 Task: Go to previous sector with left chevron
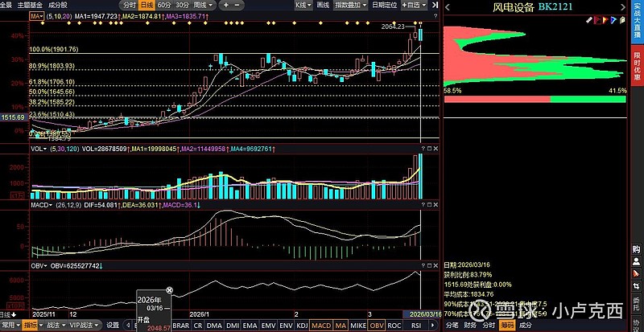coord(448,7)
